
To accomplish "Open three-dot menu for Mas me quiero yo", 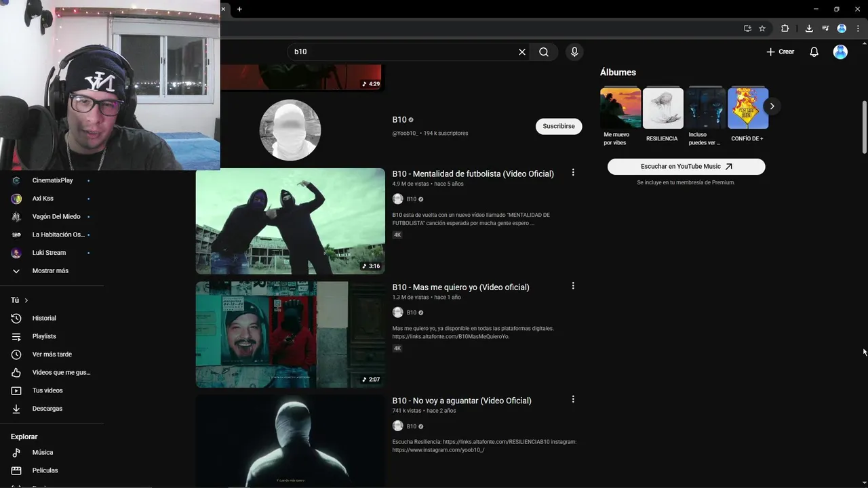I will [573, 286].
